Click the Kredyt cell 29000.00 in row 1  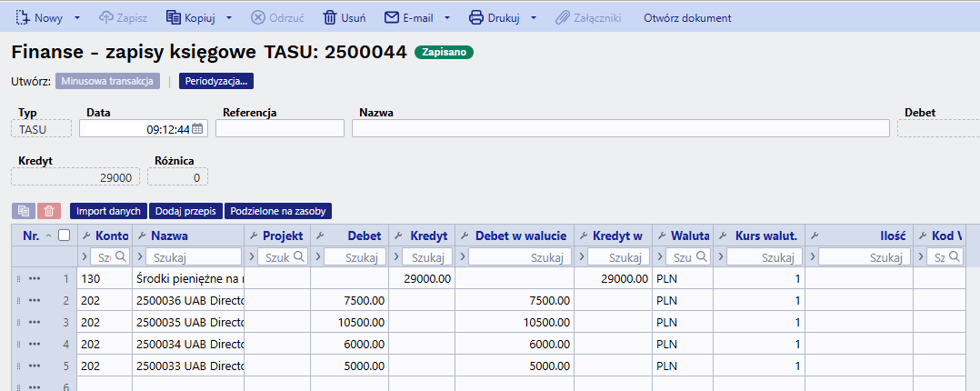[x=421, y=279]
